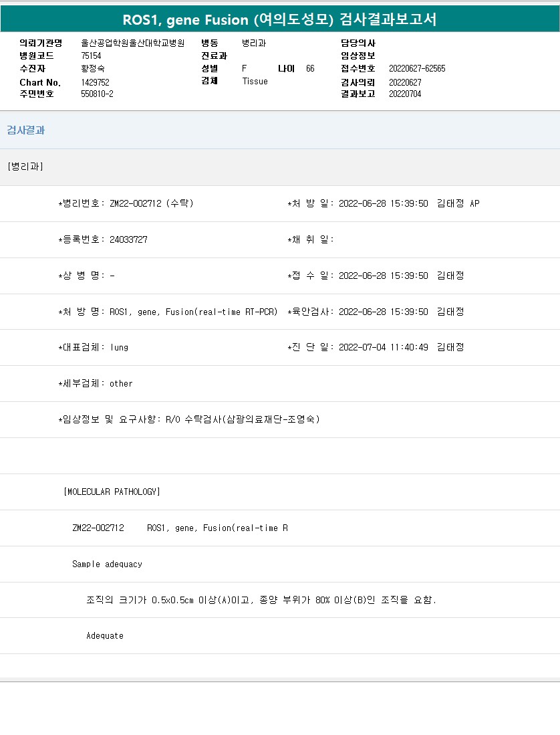Click the '*상 병 명: -' row
The width and height of the screenshot is (560, 735).
tap(86, 276)
